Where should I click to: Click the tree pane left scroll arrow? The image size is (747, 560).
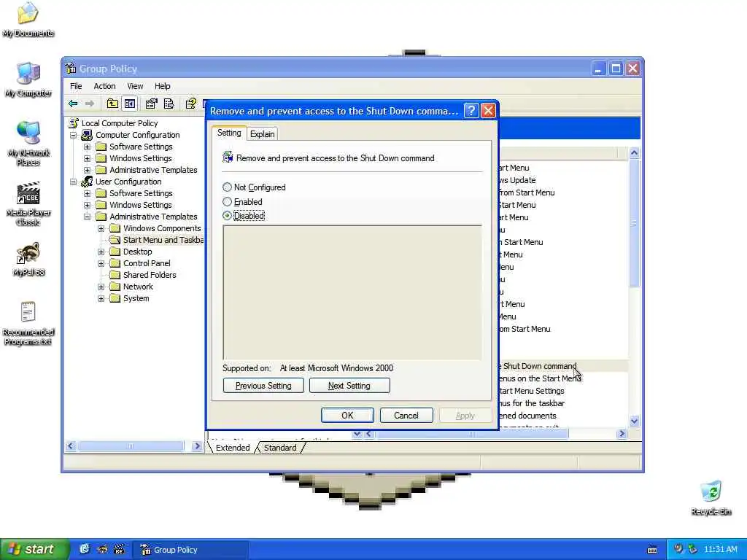(x=71, y=446)
